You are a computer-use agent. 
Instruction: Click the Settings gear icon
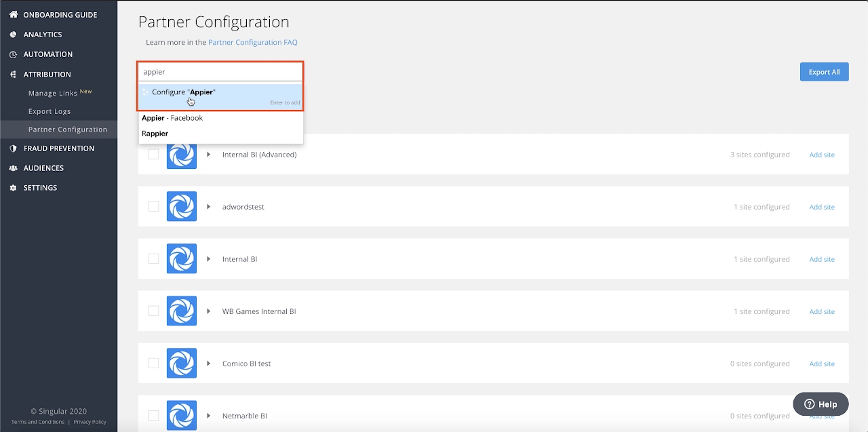[x=13, y=188]
